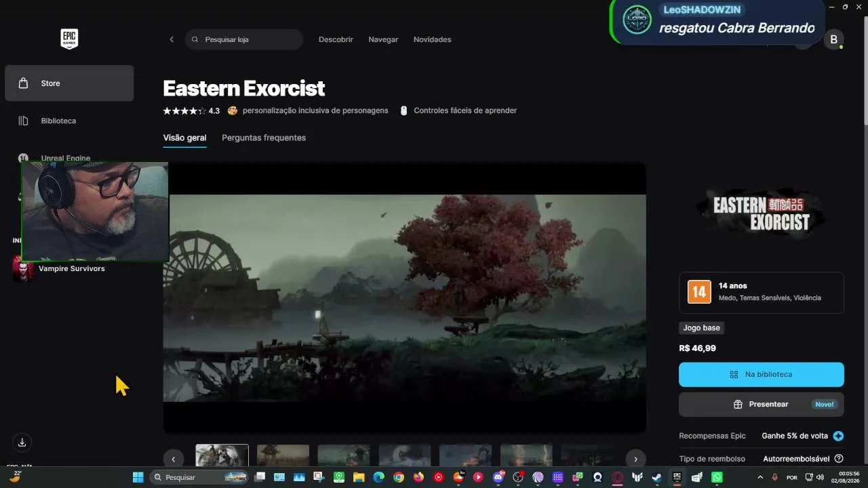
Task: Select the sixth carousel thumbnail
Action: tap(527, 455)
